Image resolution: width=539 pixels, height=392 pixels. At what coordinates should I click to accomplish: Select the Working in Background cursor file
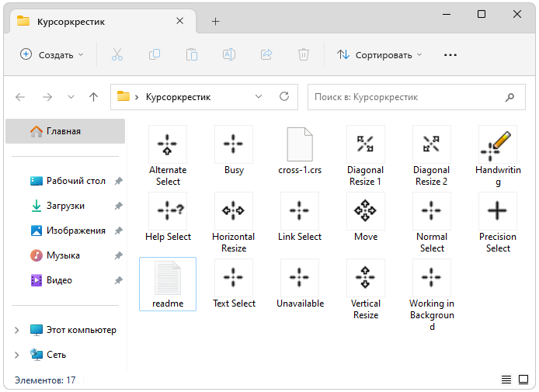pos(431,295)
